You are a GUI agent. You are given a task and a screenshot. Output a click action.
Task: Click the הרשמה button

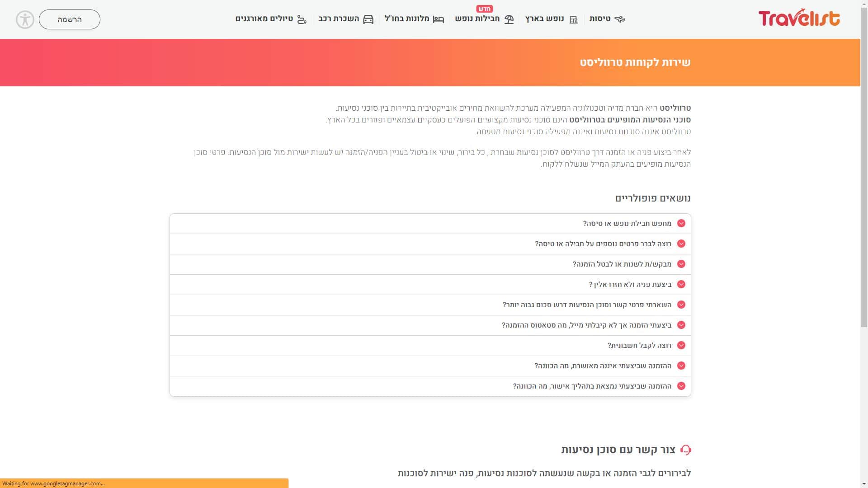pos(70,19)
